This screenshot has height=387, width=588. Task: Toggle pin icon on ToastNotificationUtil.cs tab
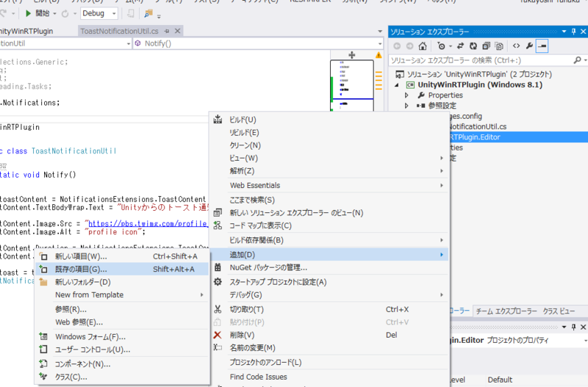tap(167, 31)
